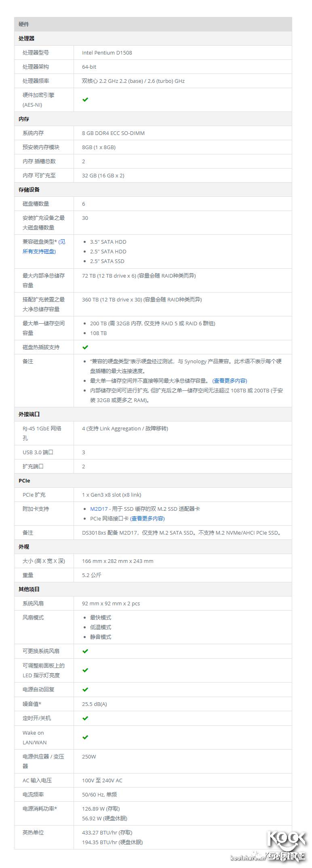
Task: Click the 72 TB internal capacity value
Action: point(139,276)
